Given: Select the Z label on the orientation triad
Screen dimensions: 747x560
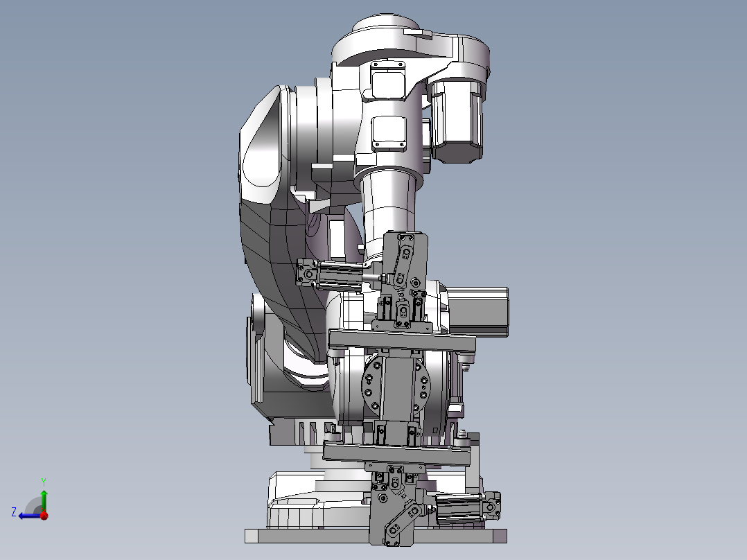Looking at the screenshot, I should (x=15, y=512).
